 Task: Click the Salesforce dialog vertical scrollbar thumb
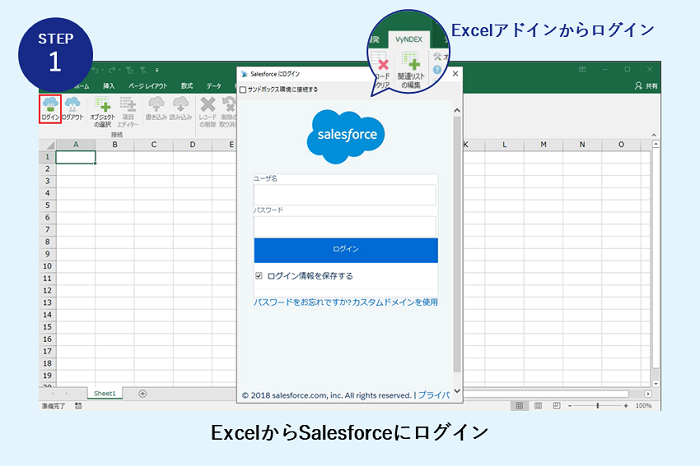coord(457,244)
